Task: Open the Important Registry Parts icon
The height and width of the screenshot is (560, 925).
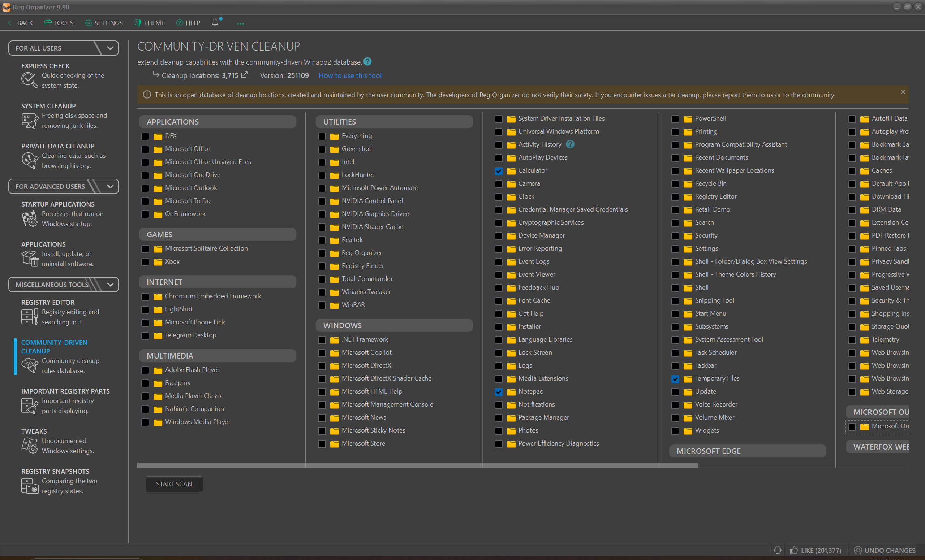Action: (29, 406)
